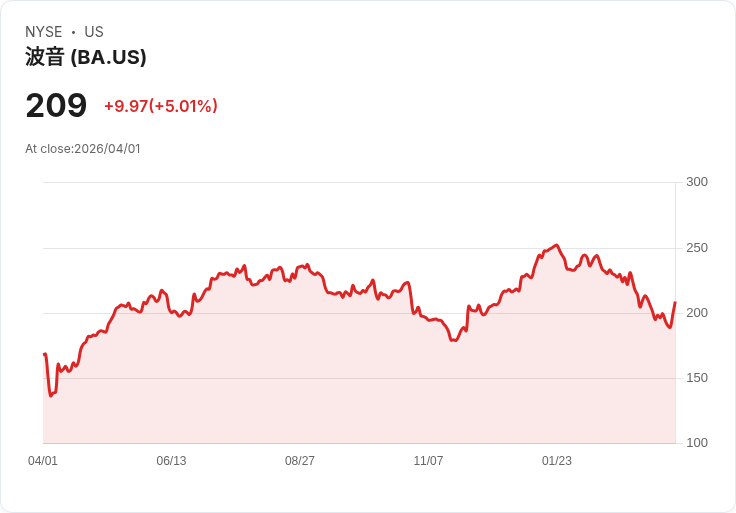This screenshot has height=513, width=736.
Task: Click the lowest dip near the chart start
Action: [x=51, y=395]
